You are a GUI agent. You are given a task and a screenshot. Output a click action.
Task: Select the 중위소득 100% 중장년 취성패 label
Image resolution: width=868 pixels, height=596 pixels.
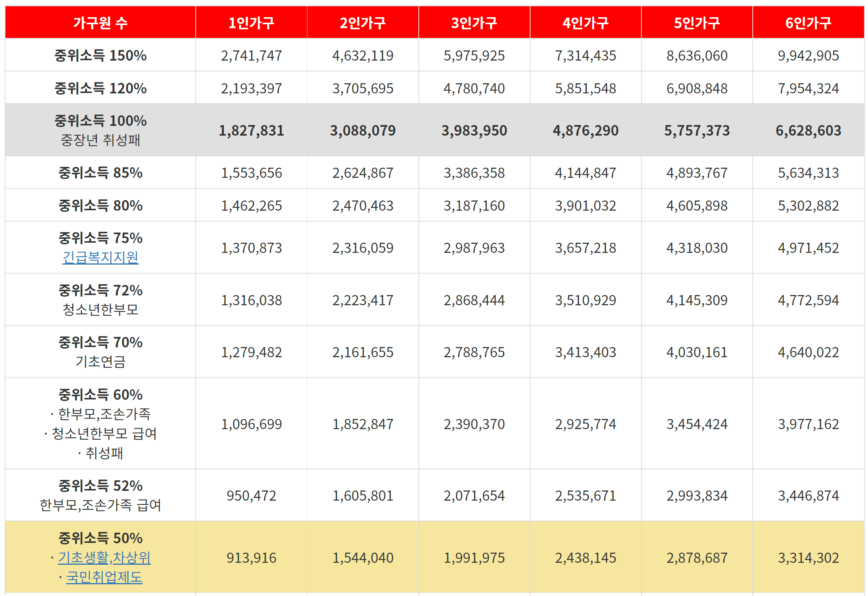pyautogui.click(x=100, y=130)
